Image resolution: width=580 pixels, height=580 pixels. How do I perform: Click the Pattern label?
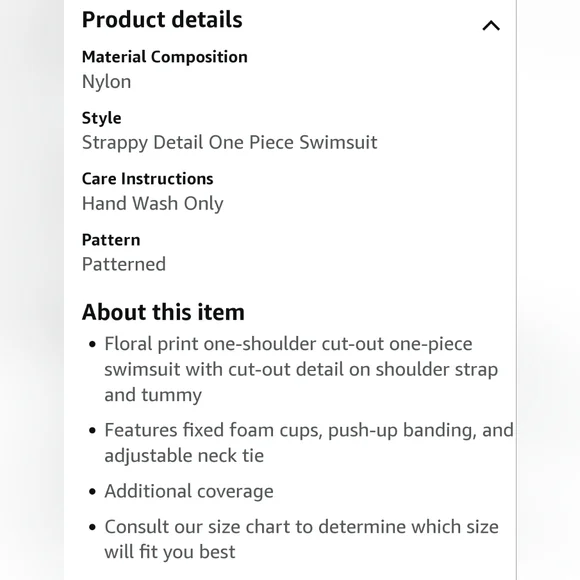[x=111, y=240]
